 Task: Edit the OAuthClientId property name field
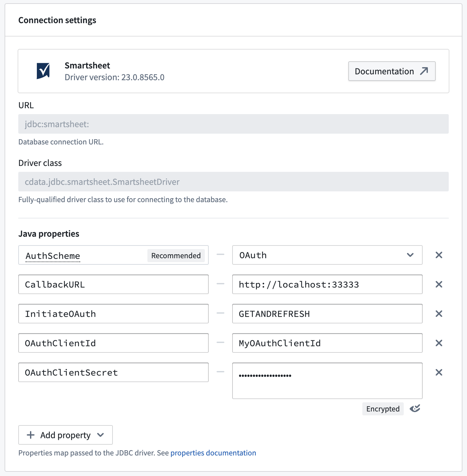113,343
